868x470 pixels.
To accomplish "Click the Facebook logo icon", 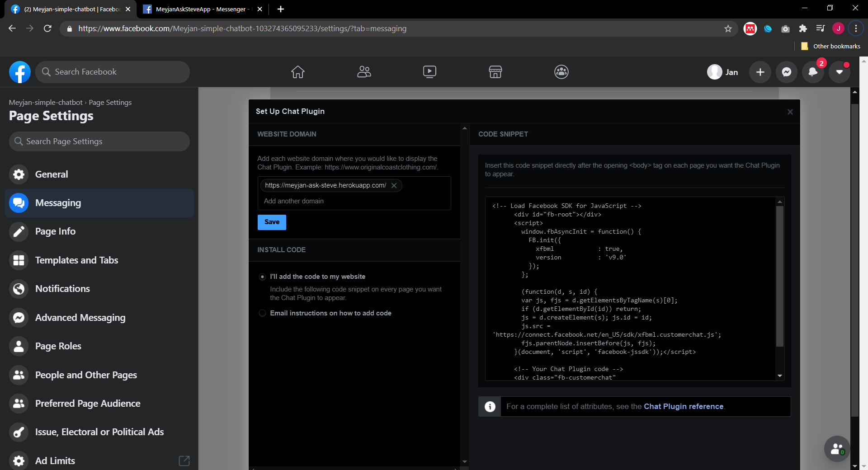I will pyautogui.click(x=20, y=72).
